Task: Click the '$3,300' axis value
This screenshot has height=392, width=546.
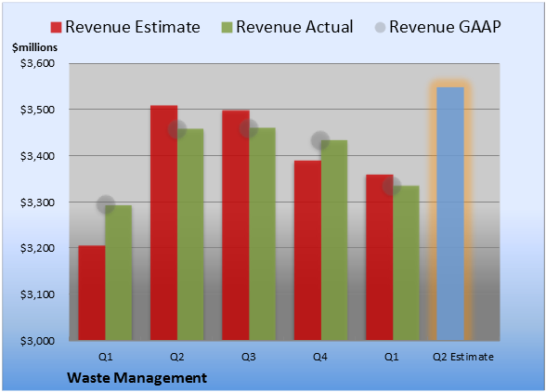Action: point(37,203)
